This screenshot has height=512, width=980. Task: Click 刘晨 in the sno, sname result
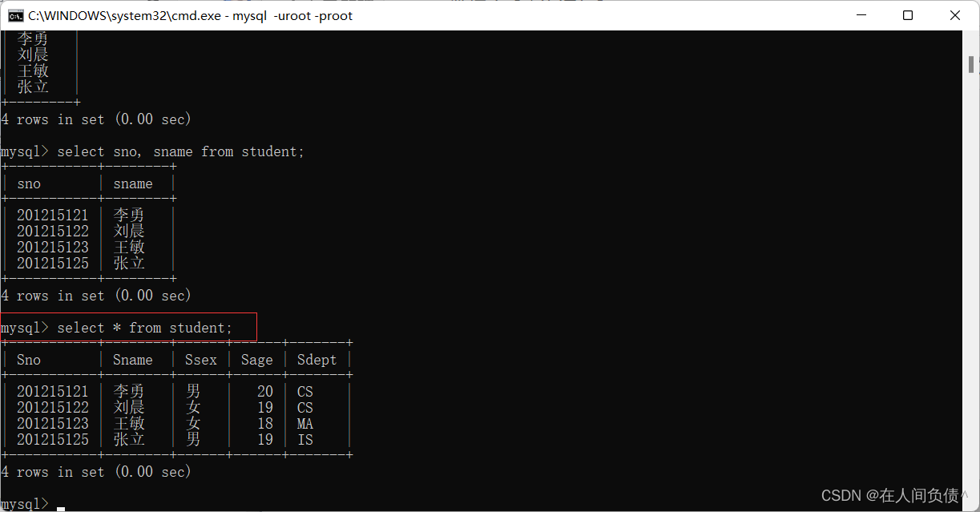click(x=129, y=231)
